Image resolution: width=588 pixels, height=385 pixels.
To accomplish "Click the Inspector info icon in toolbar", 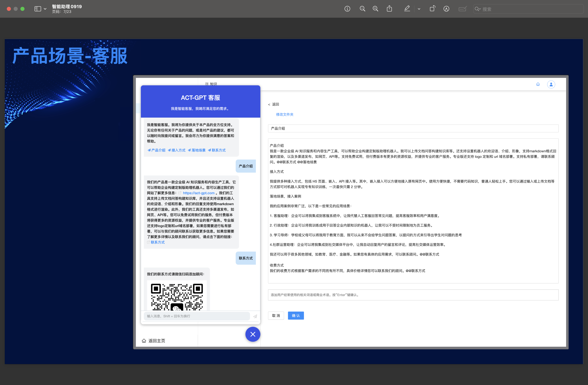I will pyautogui.click(x=347, y=9).
